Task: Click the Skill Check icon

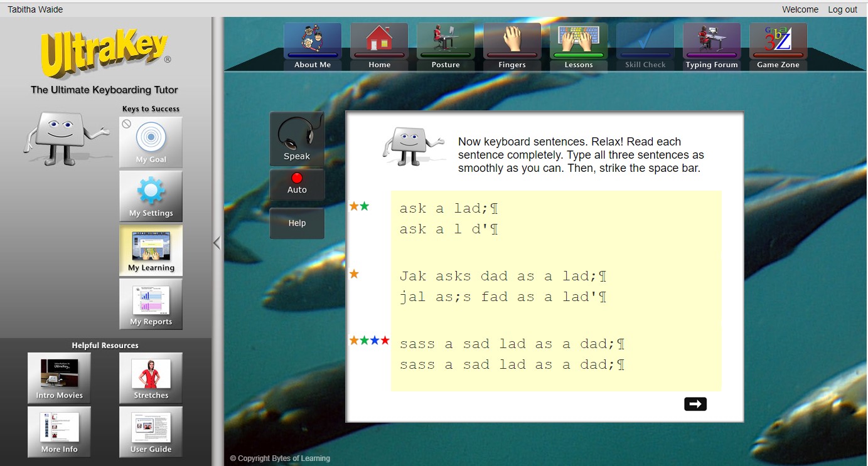Action: point(645,44)
